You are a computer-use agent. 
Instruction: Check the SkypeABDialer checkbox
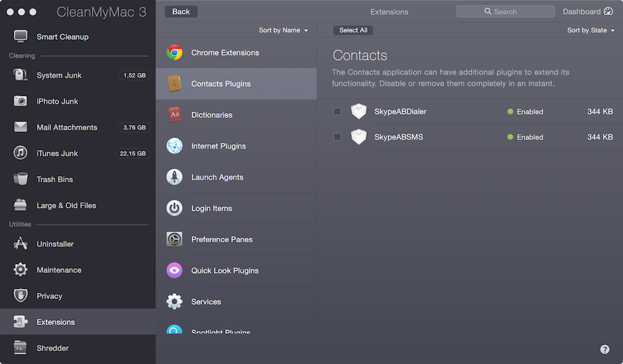337,112
